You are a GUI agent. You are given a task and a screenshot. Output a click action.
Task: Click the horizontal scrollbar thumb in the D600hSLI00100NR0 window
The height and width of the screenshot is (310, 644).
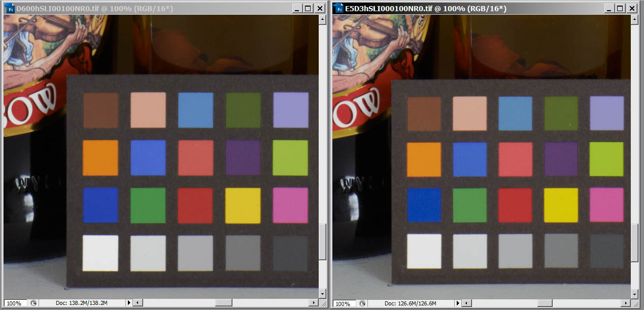tap(224, 303)
